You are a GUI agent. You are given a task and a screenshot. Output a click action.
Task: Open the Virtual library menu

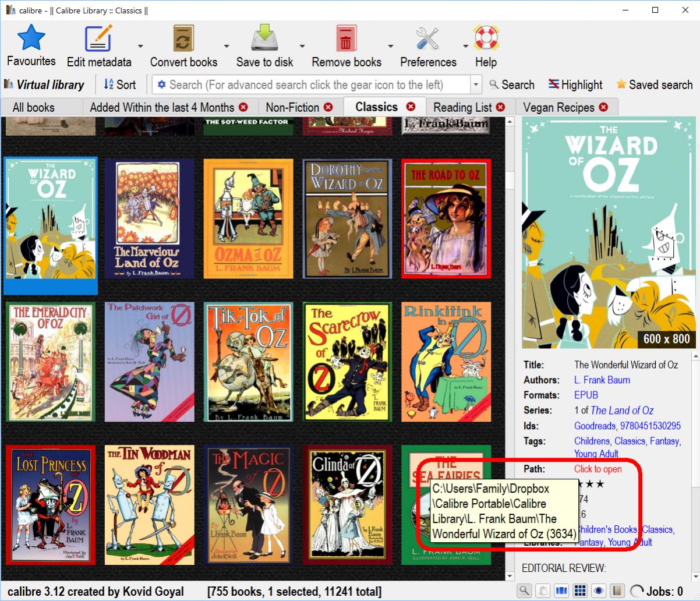[x=44, y=84]
